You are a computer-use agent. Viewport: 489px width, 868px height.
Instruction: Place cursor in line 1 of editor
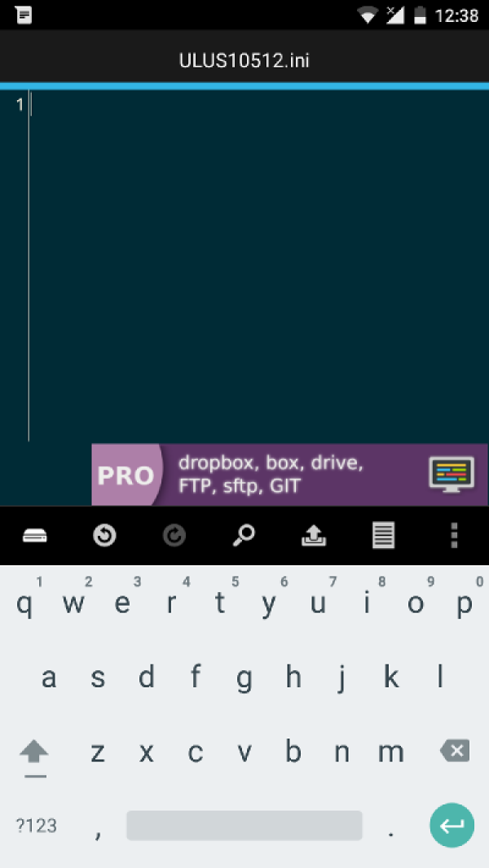(259, 104)
